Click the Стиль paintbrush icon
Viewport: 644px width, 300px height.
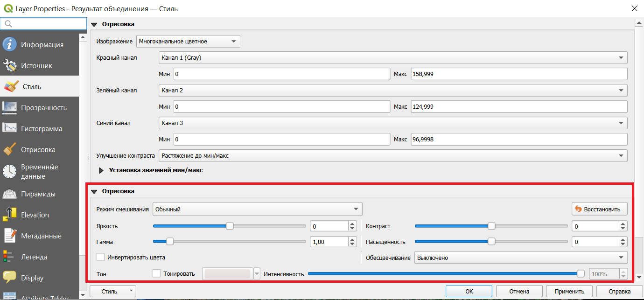10,87
